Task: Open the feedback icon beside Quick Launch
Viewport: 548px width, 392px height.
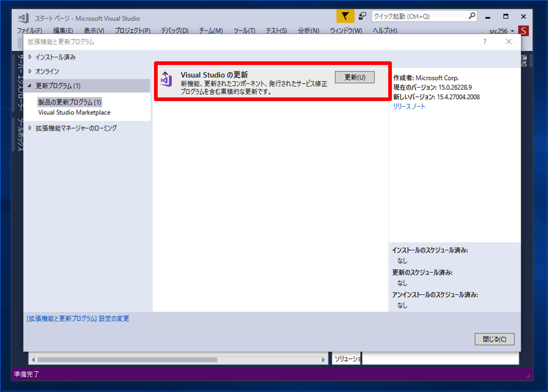Action: (x=362, y=16)
